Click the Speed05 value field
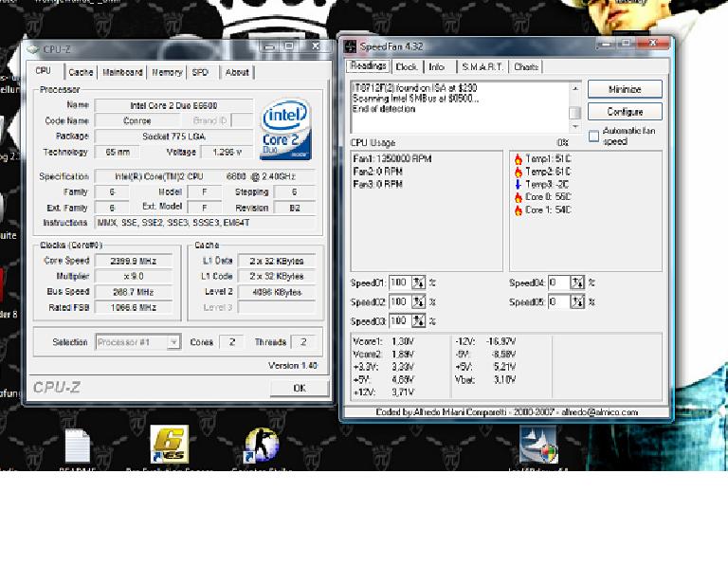 (x=559, y=301)
